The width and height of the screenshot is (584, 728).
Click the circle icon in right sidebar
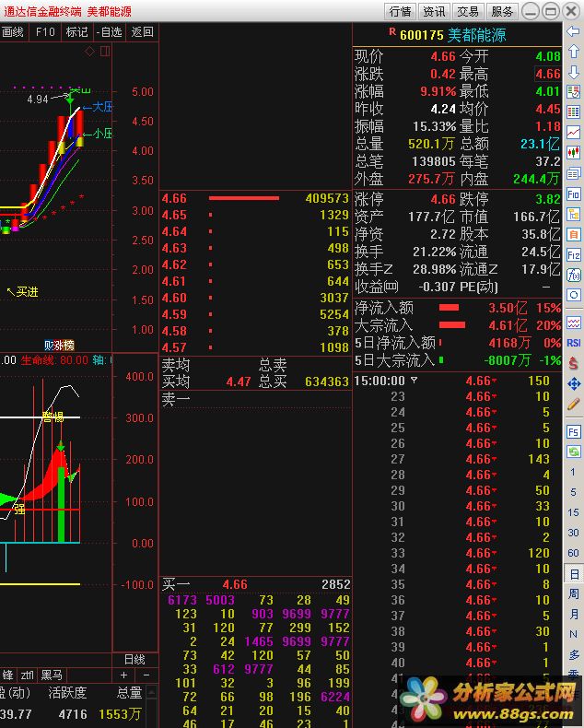click(573, 295)
